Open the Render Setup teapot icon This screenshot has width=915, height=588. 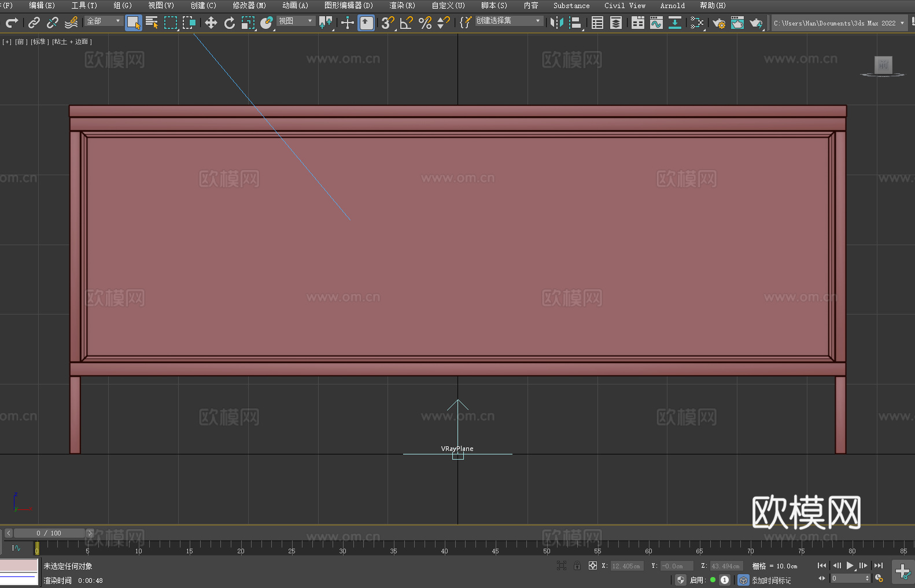click(x=718, y=23)
